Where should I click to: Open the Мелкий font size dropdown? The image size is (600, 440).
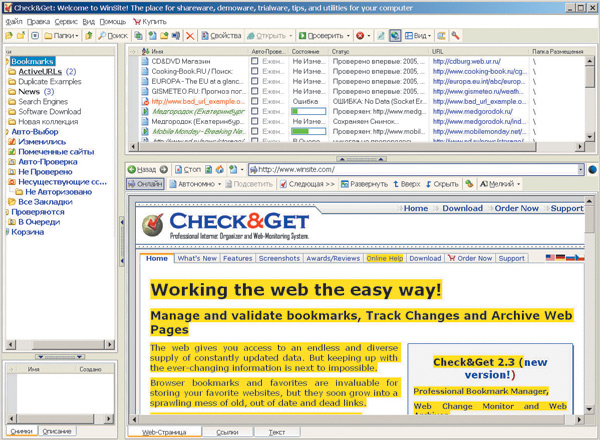519,184
